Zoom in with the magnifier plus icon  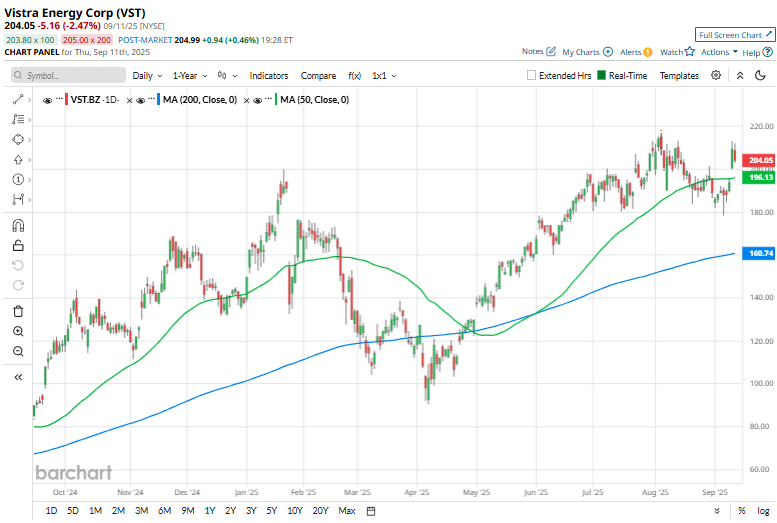click(18, 331)
